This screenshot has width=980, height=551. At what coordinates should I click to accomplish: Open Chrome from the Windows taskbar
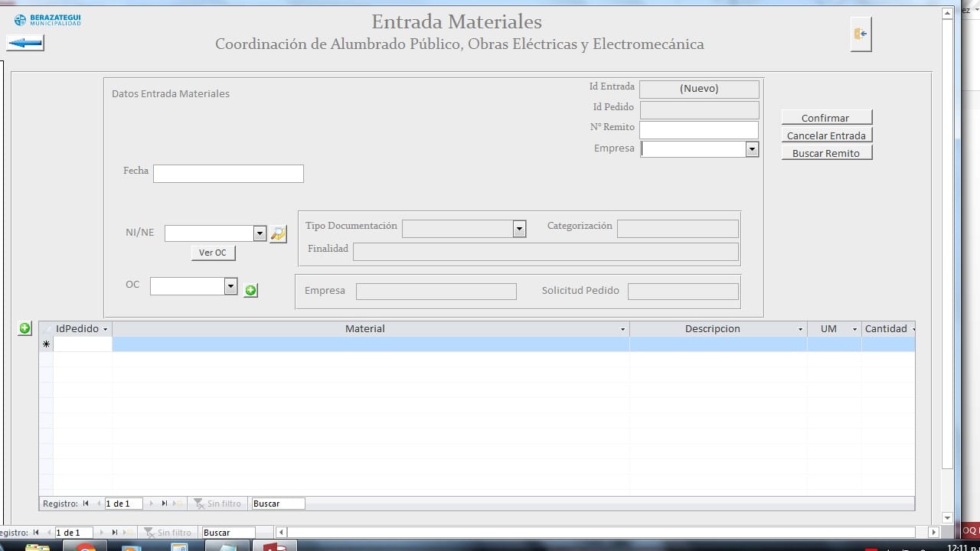86,546
